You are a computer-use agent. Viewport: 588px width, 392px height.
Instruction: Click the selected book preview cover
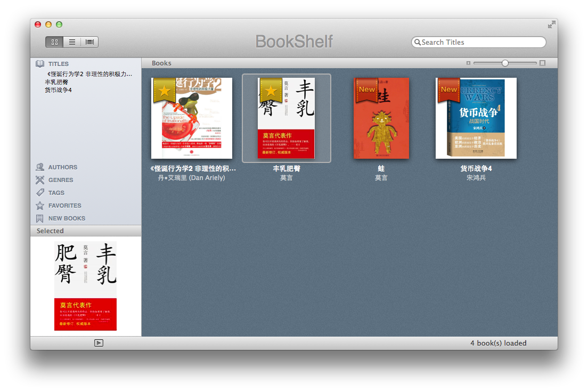coord(86,286)
